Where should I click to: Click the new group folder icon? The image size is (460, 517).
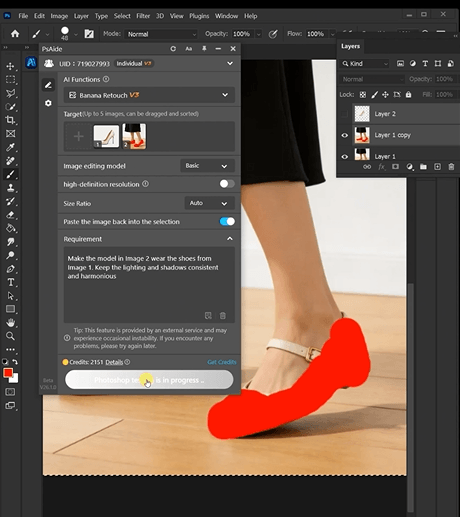pos(423,167)
